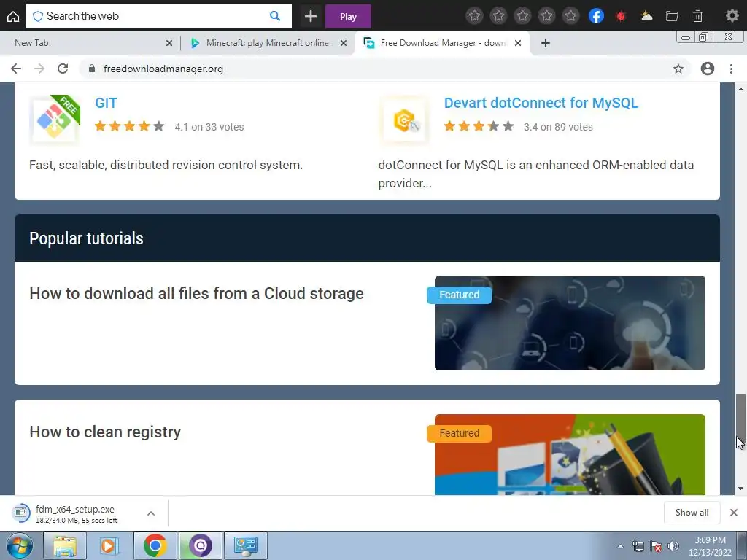Click the network tray icon
The width and height of the screenshot is (747, 560).
(x=638, y=546)
